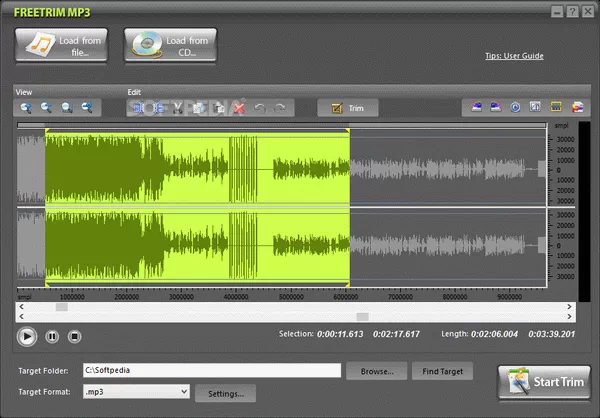Click the red X delete icon
This screenshot has width=600, height=418.
pyautogui.click(x=239, y=107)
